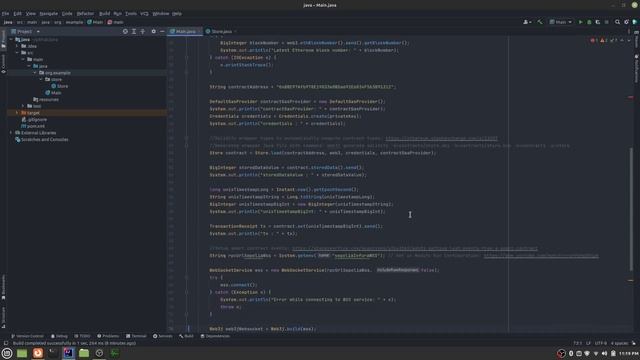The height and width of the screenshot is (360, 640).
Task: Open the Debug tool window
Action: click(59, 336)
